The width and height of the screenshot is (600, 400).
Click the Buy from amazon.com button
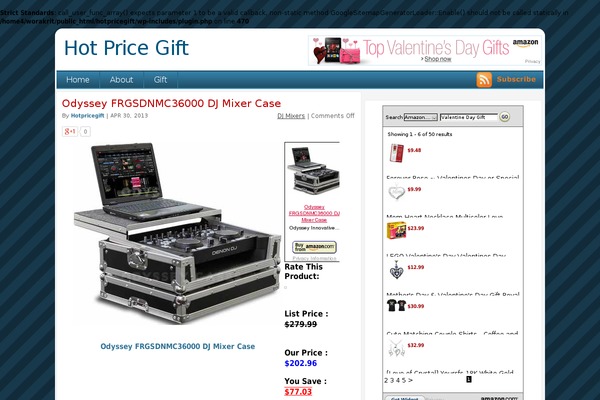coord(314,247)
